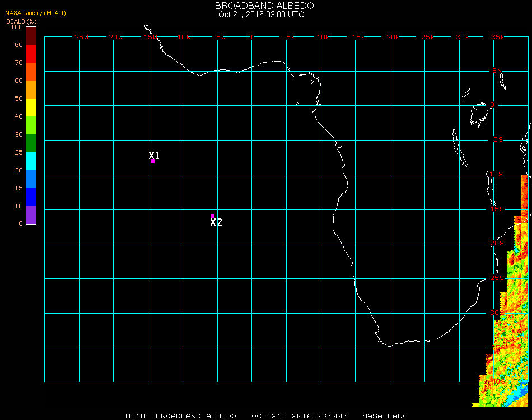Click the X1 marker label

pyautogui.click(x=154, y=155)
